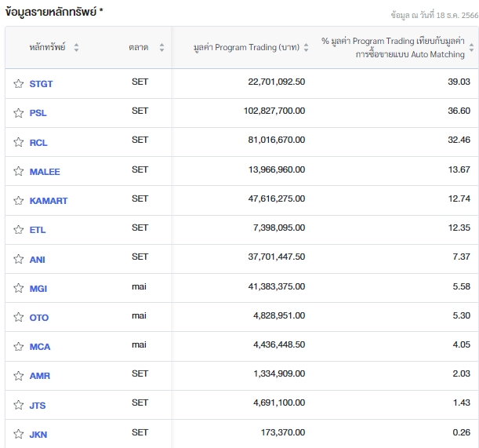Mark RCL with the star icon

[x=18, y=142]
